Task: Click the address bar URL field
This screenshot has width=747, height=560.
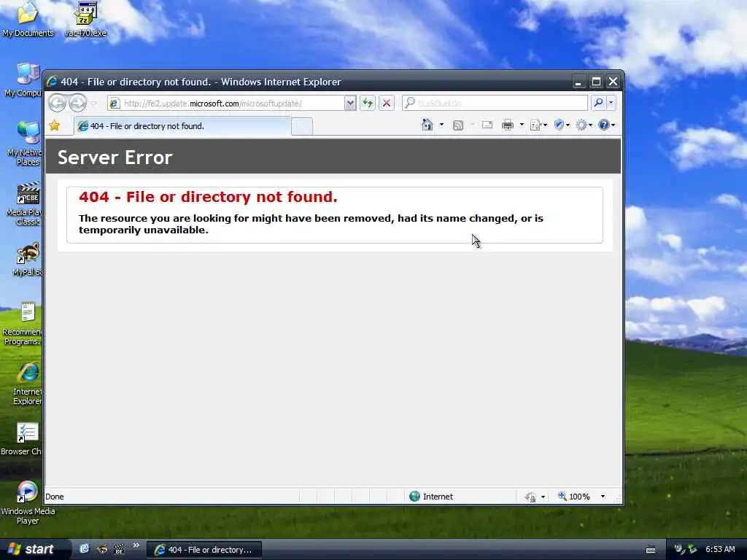Action: point(226,104)
